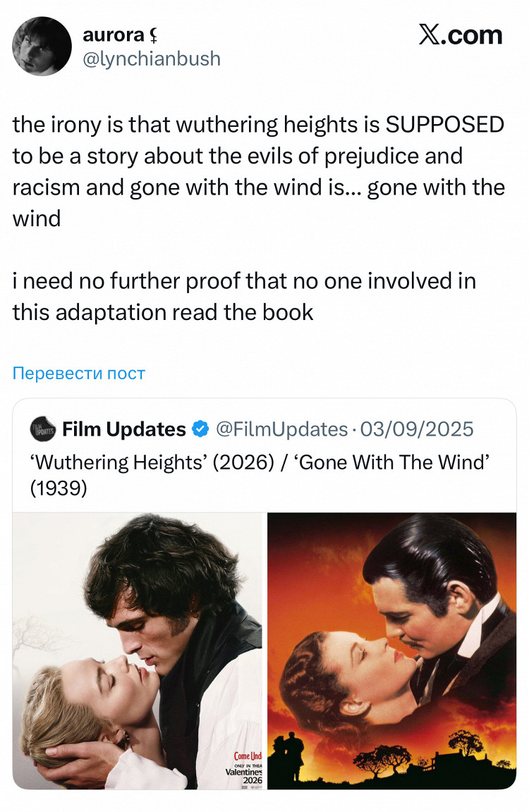The image size is (529, 812).
Task: Open the 03/09/2025 post date
Action: pyautogui.click(x=417, y=429)
